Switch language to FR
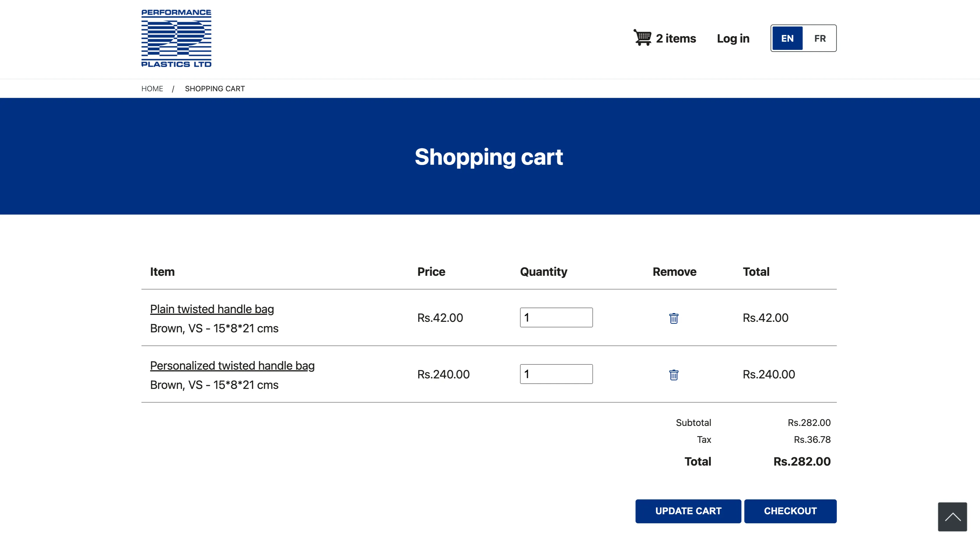 tap(820, 38)
